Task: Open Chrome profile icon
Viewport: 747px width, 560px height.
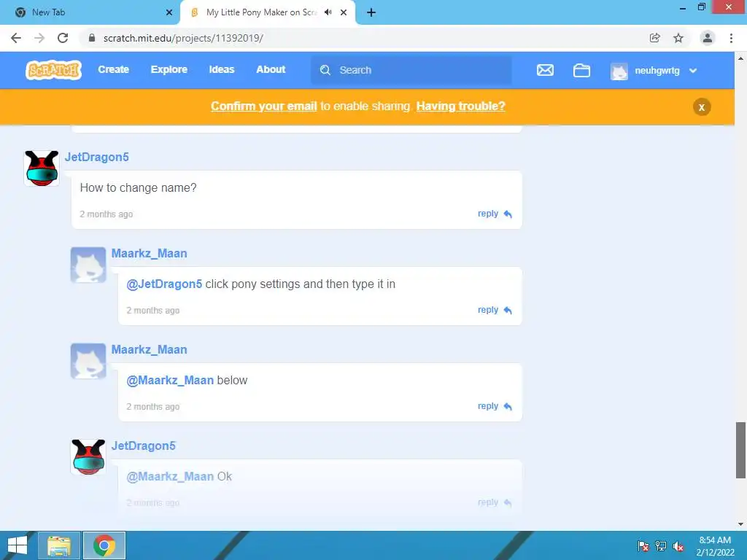Action: coord(708,38)
